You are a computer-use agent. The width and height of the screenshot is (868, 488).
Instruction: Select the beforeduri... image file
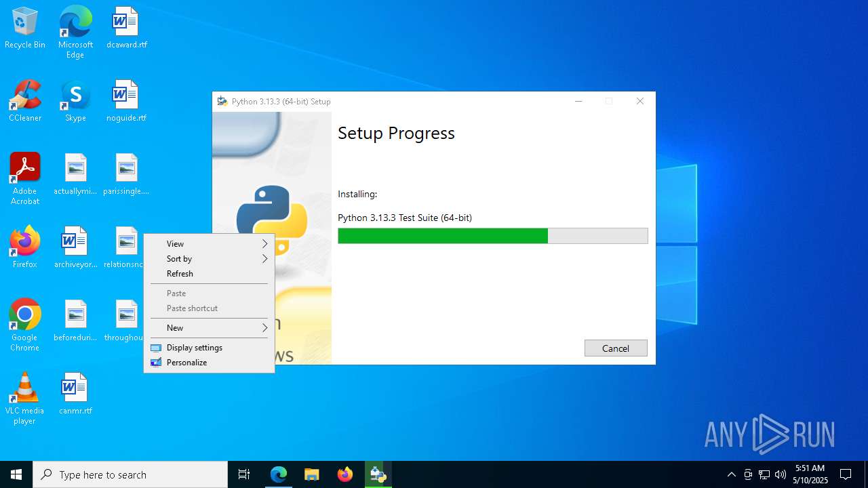tap(75, 321)
